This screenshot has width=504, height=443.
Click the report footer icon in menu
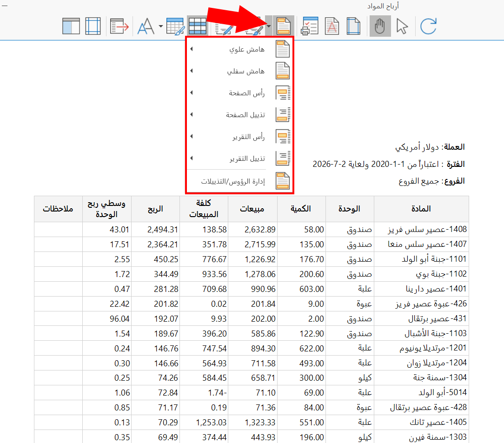pyautogui.click(x=283, y=159)
